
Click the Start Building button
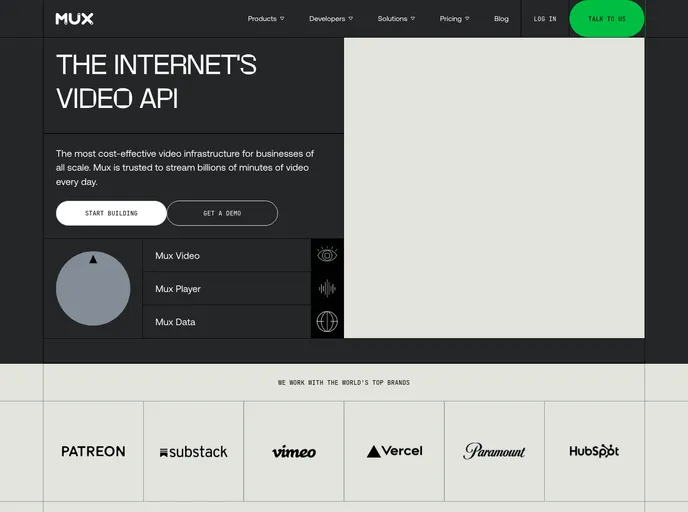111,213
